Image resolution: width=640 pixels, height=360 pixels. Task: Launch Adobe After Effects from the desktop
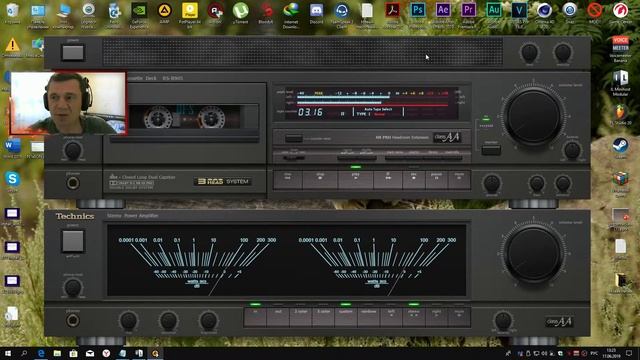click(x=443, y=16)
